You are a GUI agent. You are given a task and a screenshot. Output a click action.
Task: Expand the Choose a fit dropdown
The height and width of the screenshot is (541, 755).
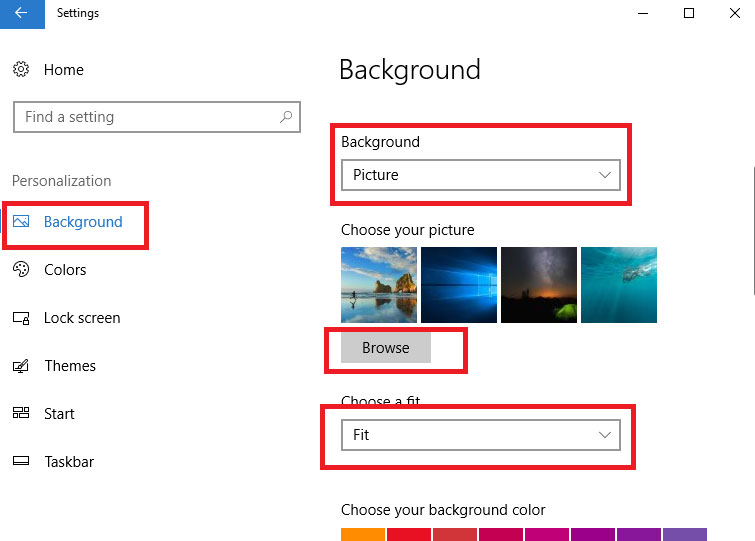point(480,436)
